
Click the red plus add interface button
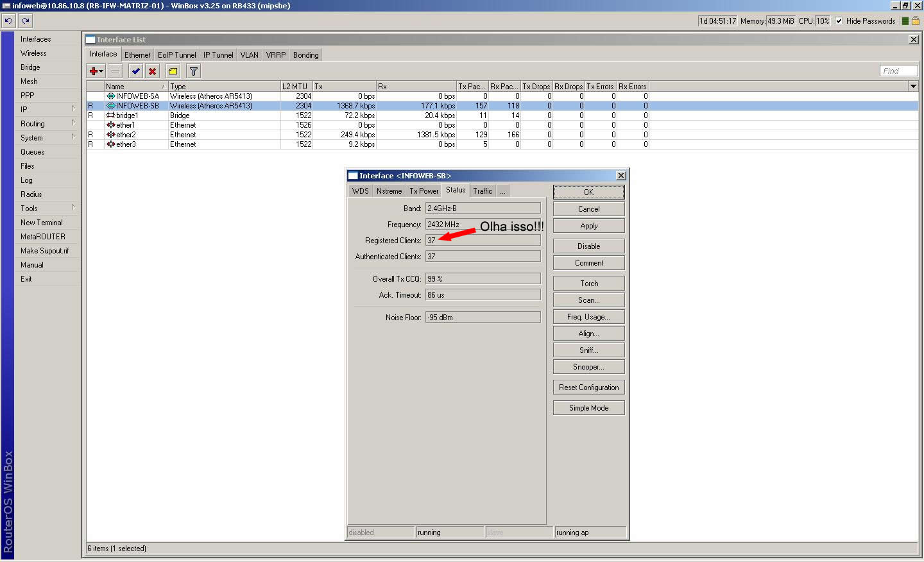95,71
